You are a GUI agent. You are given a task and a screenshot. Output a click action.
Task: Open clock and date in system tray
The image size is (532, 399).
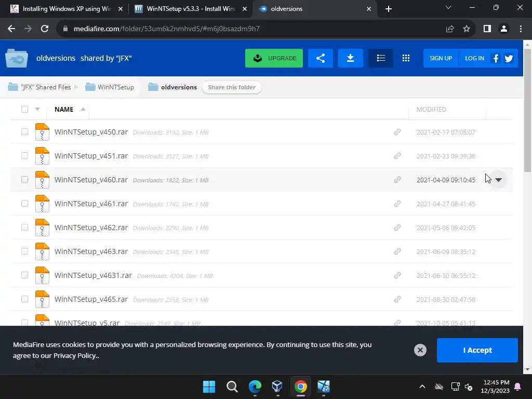pos(495,387)
